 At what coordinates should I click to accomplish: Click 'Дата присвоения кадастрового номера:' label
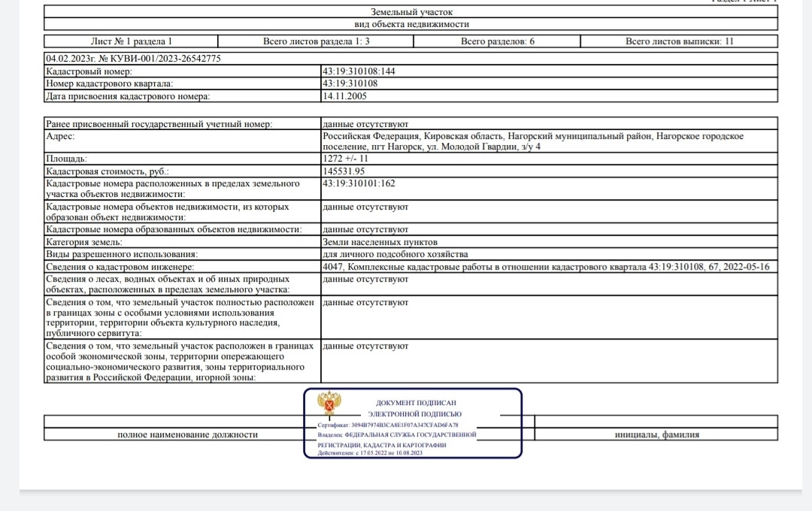coord(128,96)
